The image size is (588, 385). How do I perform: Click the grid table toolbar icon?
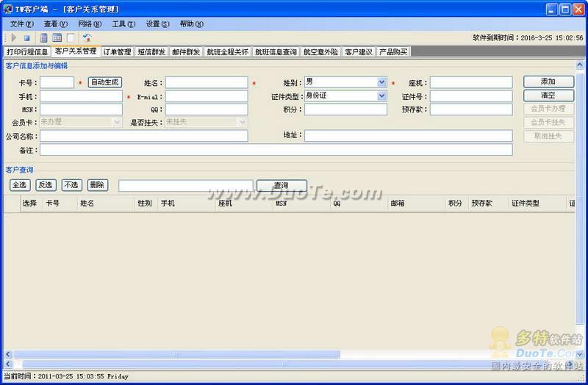(57, 37)
